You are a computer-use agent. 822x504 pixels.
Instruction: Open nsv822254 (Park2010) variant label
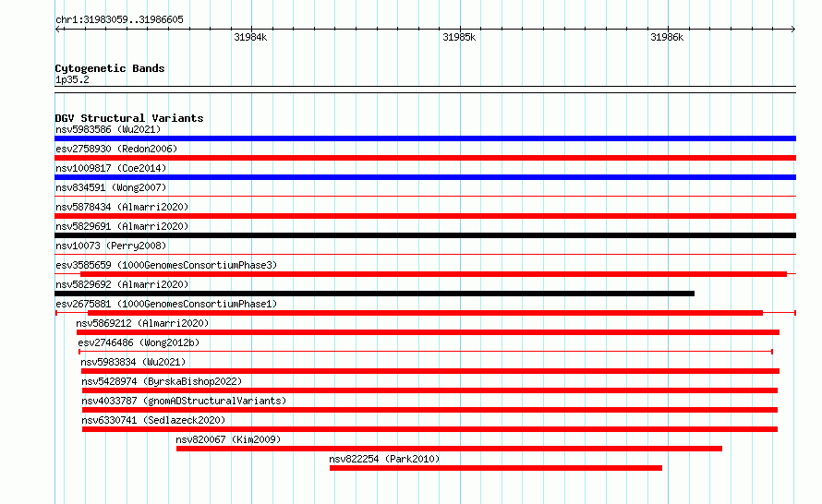pyautogui.click(x=384, y=459)
